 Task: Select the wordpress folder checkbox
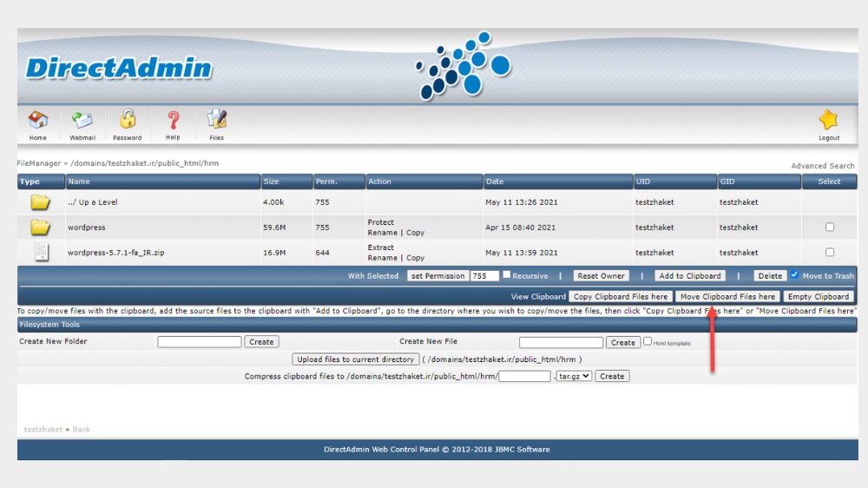[829, 228]
